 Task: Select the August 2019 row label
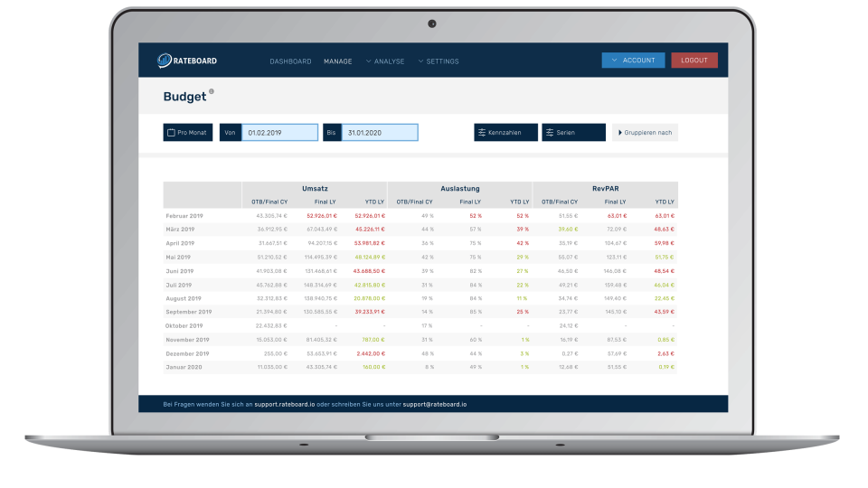pyautogui.click(x=184, y=298)
